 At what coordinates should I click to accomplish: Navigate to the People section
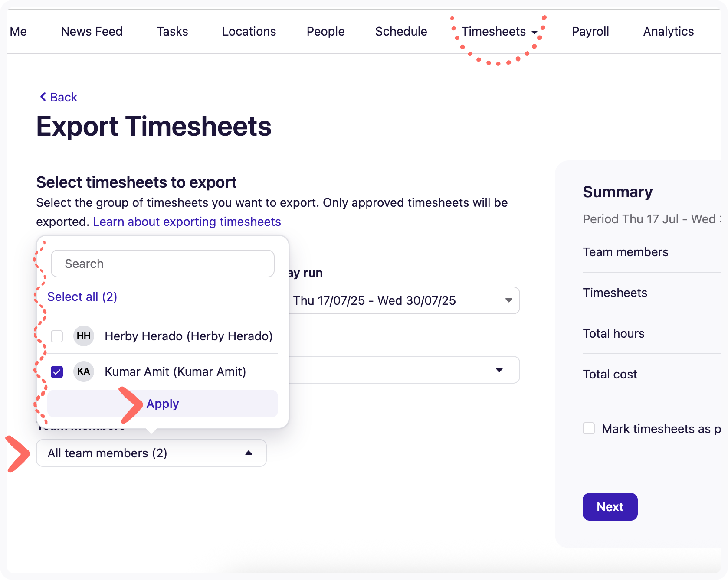point(325,32)
